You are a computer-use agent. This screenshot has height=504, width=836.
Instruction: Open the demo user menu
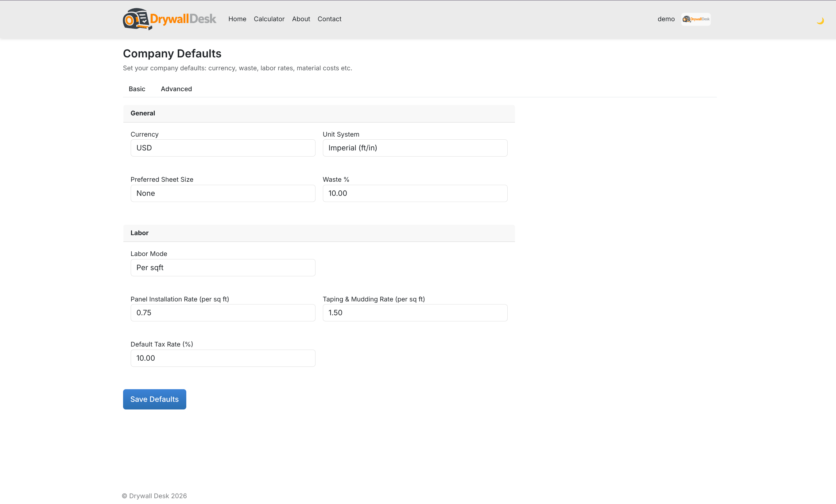666,19
